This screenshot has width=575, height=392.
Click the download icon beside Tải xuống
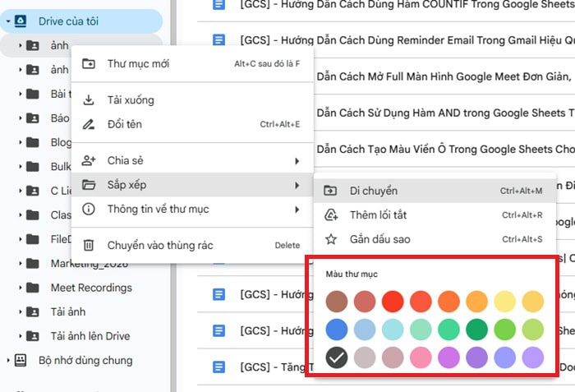(89, 100)
